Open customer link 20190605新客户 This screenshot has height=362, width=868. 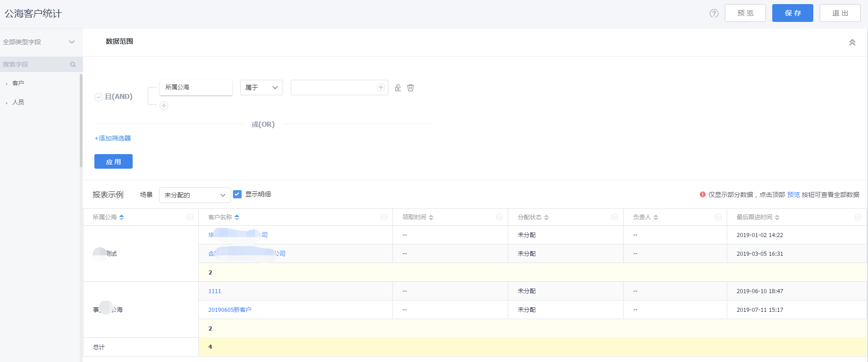230,310
